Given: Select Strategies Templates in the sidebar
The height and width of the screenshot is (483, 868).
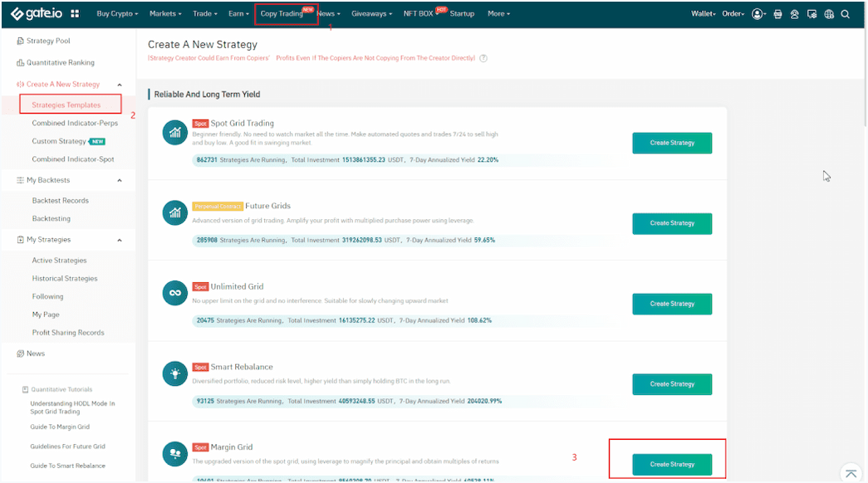Looking at the screenshot, I should click(x=66, y=105).
